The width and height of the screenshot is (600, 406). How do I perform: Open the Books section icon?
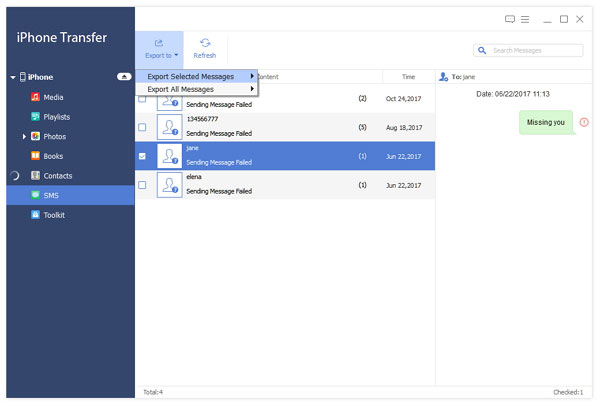coord(35,155)
